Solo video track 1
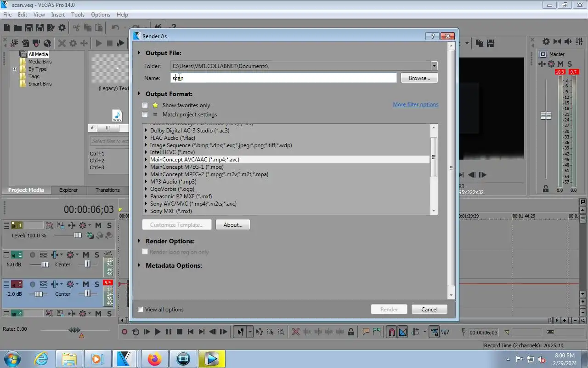 point(109,225)
